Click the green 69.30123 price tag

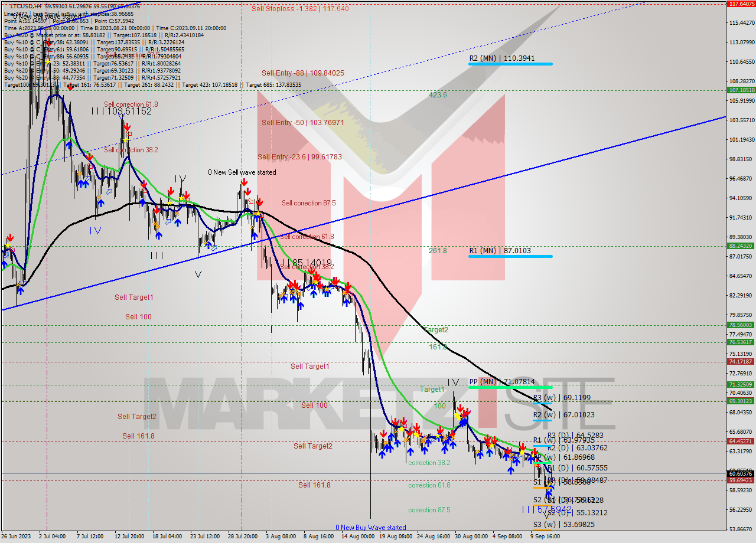pos(741,401)
